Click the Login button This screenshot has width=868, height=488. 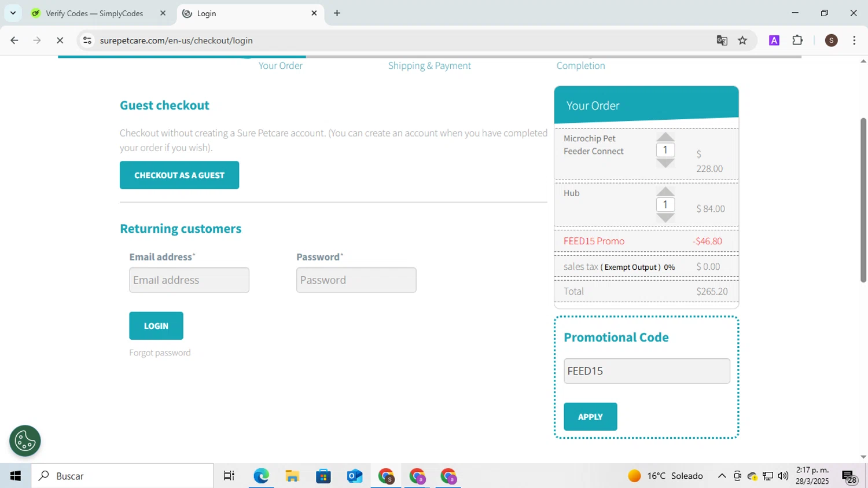pyautogui.click(x=156, y=326)
